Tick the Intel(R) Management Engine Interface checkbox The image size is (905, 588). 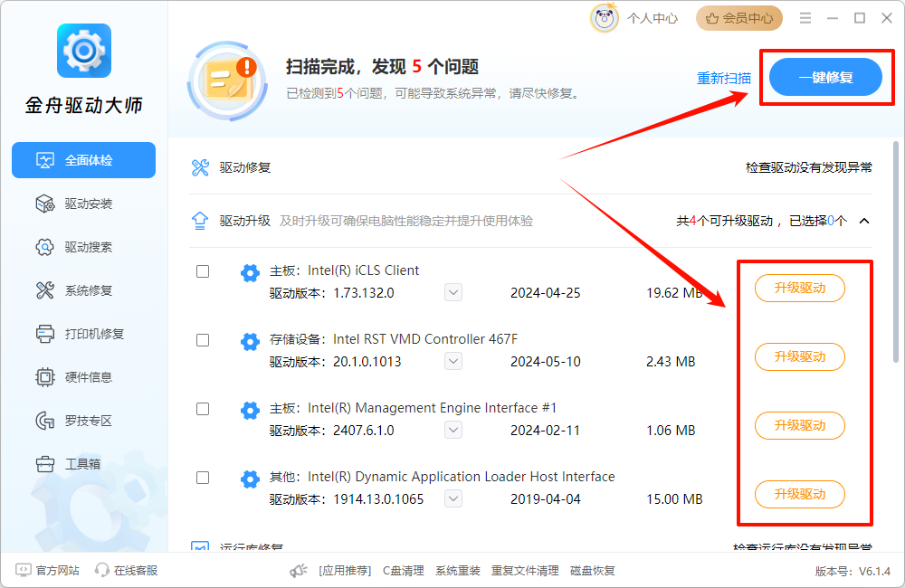click(203, 409)
